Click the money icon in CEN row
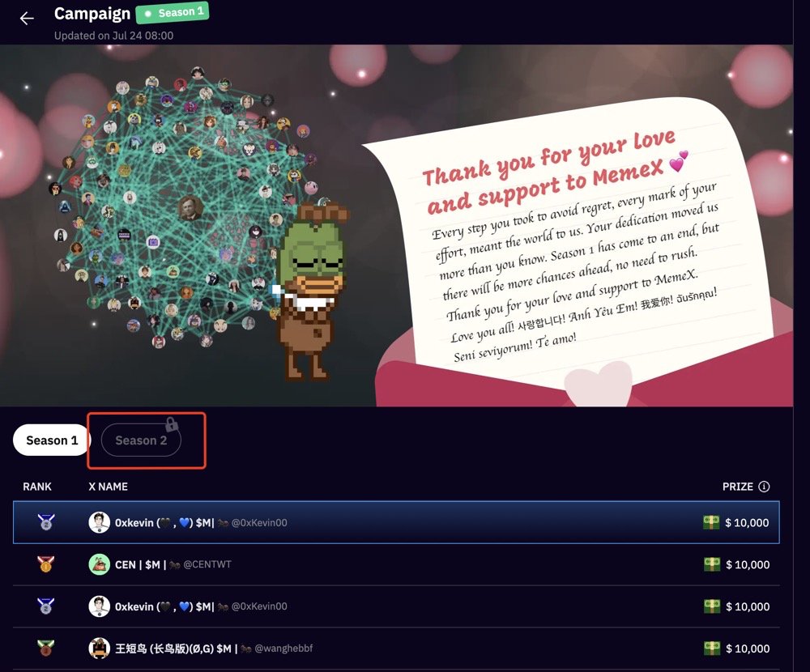This screenshot has height=672, width=810. pos(712,564)
